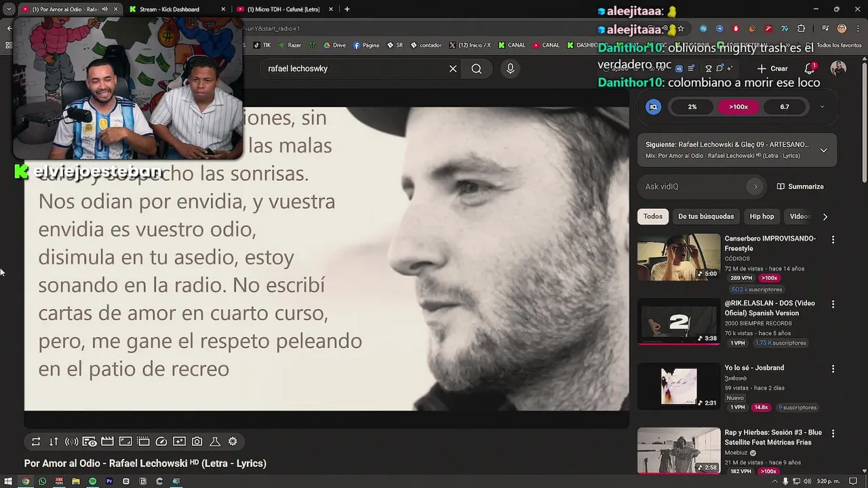868x488 pixels.
Task: Open YouTube notifications bell
Action: pyautogui.click(x=810, y=68)
